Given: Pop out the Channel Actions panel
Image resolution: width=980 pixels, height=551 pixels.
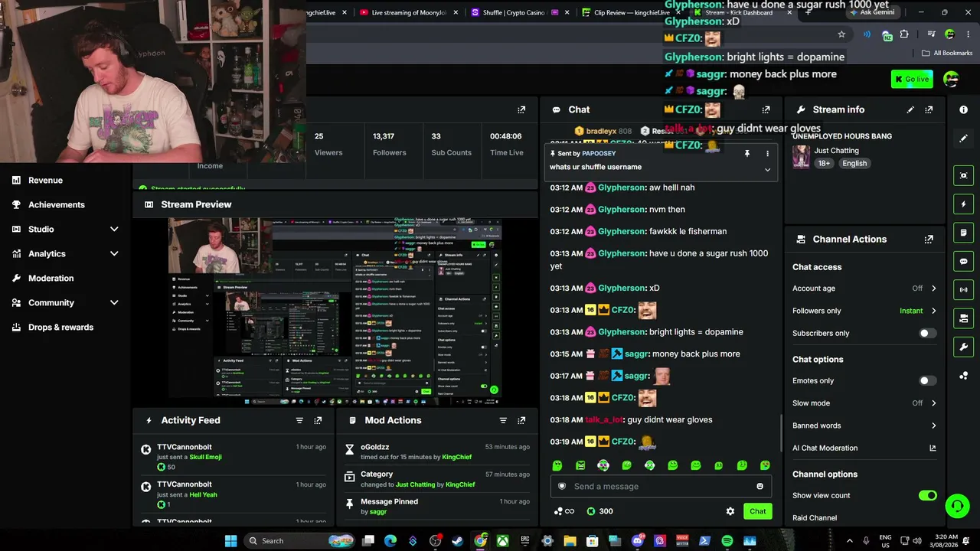Looking at the screenshot, I should (929, 239).
